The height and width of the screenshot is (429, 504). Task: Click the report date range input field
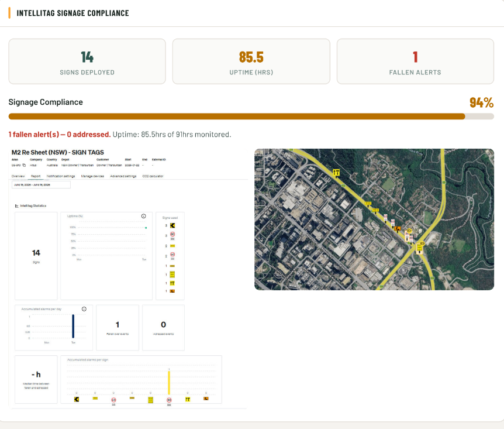(41, 185)
